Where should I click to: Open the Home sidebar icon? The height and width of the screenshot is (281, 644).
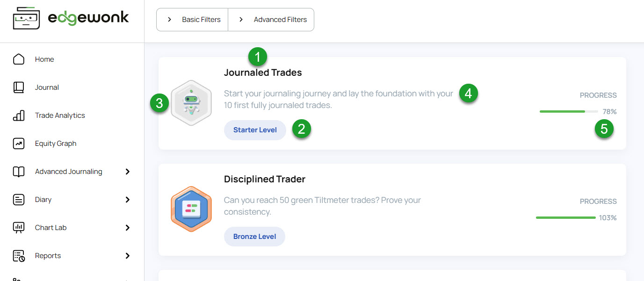click(19, 59)
